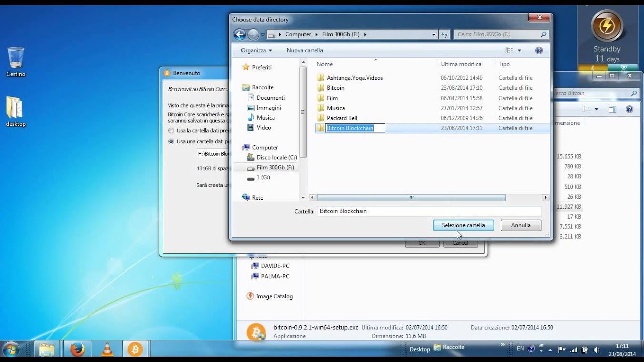Click Computer in the address breadcrumb
The height and width of the screenshot is (362, 644).
(x=298, y=34)
